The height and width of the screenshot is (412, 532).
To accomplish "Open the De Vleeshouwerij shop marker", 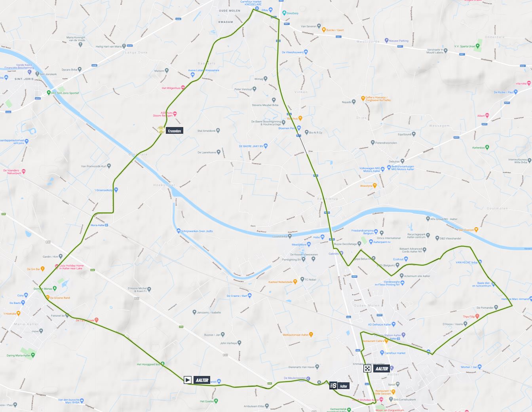I will click(x=306, y=52).
